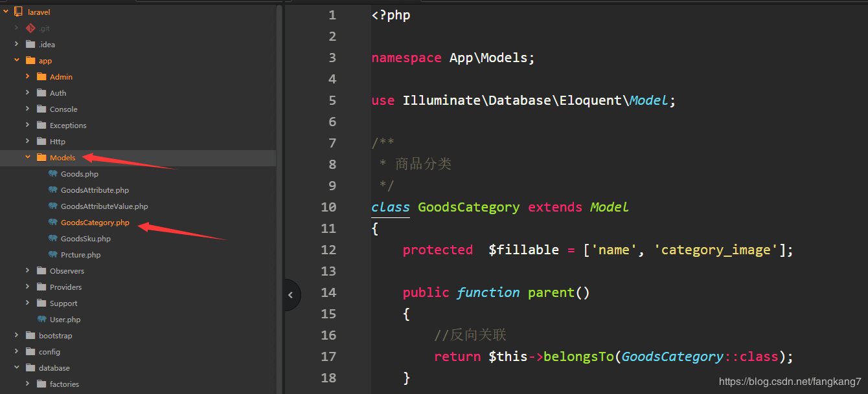Click the Observers folder icon

coord(41,270)
